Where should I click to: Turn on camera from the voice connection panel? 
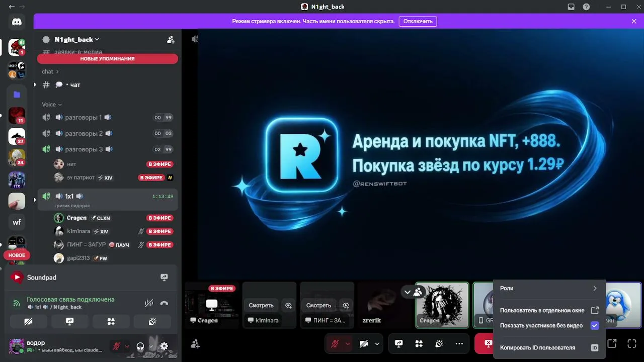[x=28, y=322]
